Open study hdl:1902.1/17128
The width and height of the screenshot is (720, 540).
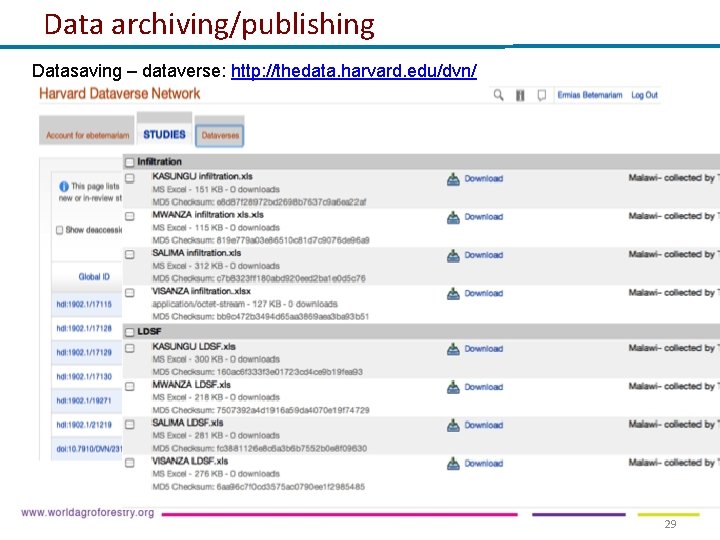pos(84,328)
